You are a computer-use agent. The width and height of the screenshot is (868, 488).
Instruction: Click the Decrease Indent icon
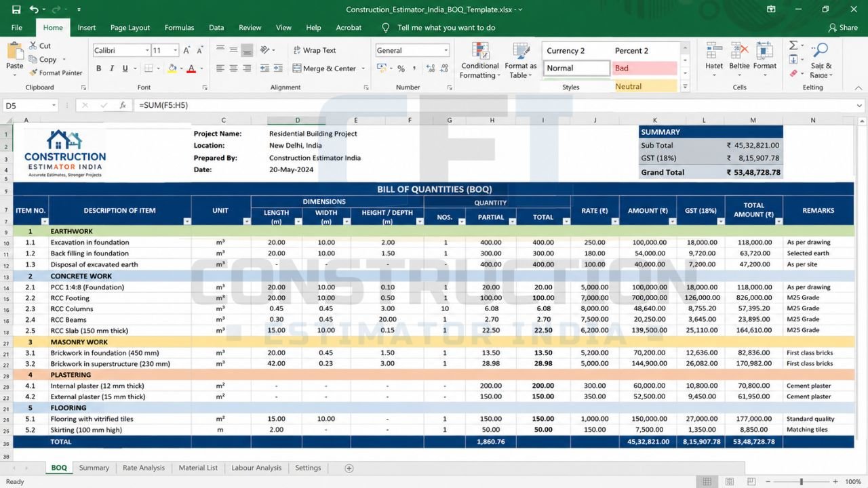coord(265,68)
